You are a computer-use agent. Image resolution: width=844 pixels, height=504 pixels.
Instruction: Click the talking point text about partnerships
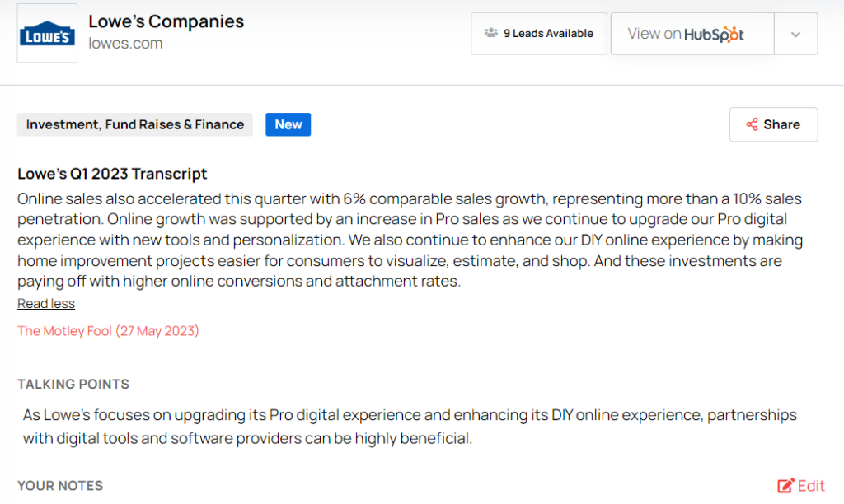tap(410, 427)
